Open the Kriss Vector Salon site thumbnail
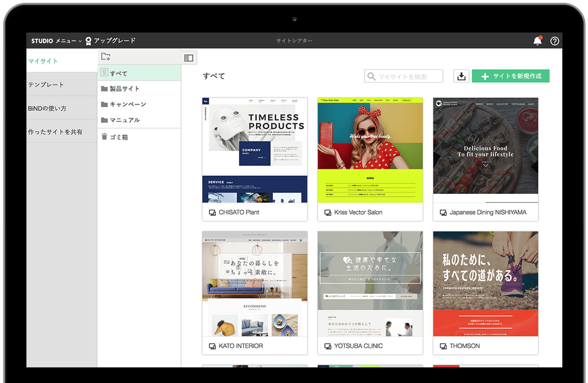Image resolution: width=588 pixels, height=383 pixels. pyautogui.click(x=370, y=150)
